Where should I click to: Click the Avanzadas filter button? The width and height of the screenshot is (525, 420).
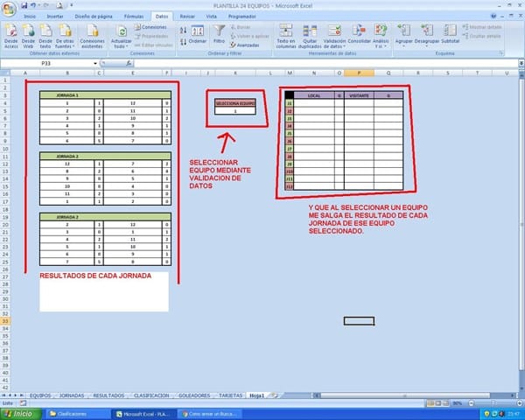(245, 45)
